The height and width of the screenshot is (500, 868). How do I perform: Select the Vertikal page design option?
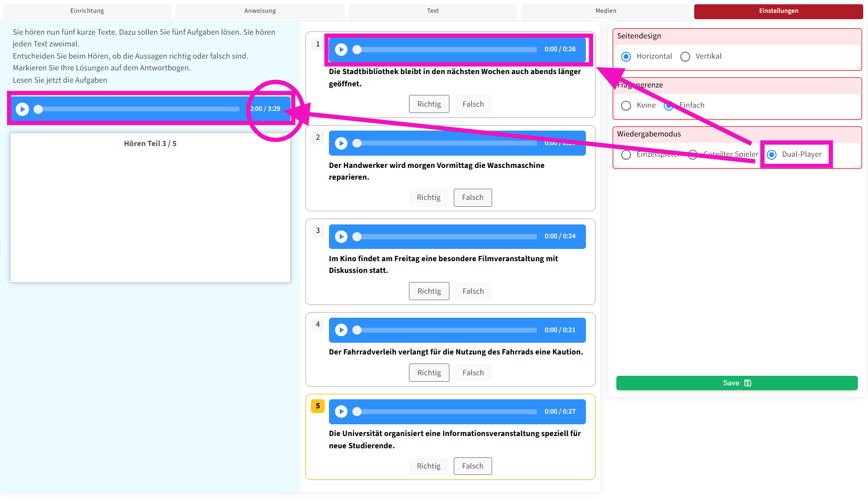[686, 57]
